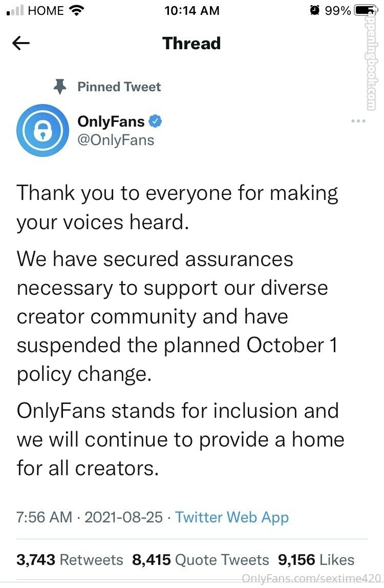Tap the Thread header title
The width and height of the screenshot is (384, 588).
coord(191,44)
